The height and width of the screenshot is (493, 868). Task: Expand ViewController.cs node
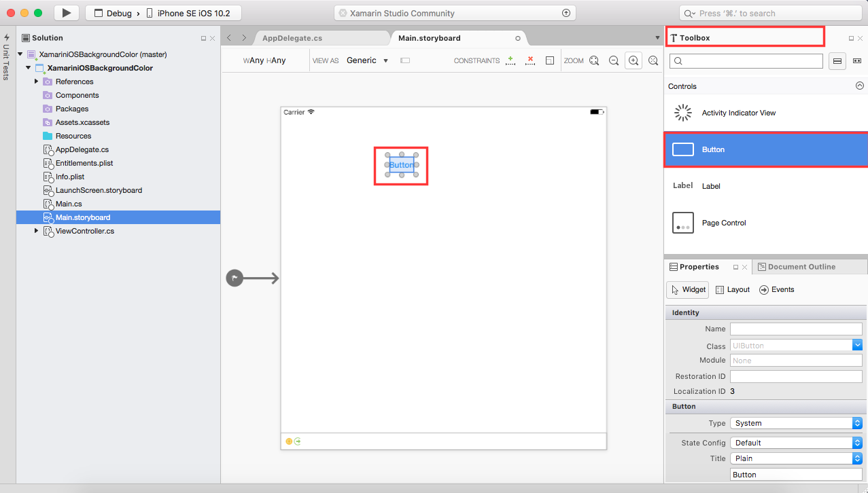click(x=36, y=231)
